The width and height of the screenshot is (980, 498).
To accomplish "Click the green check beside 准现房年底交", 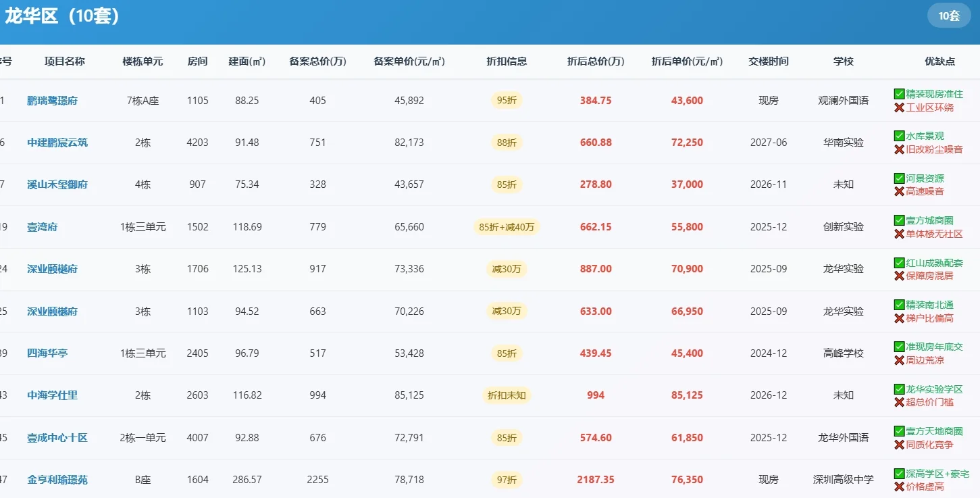I will [x=899, y=347].
